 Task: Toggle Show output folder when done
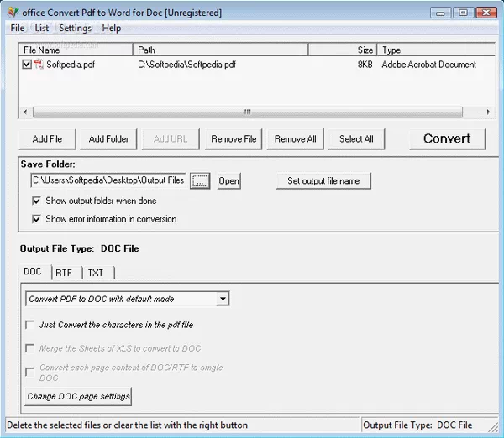pos(36,201)
